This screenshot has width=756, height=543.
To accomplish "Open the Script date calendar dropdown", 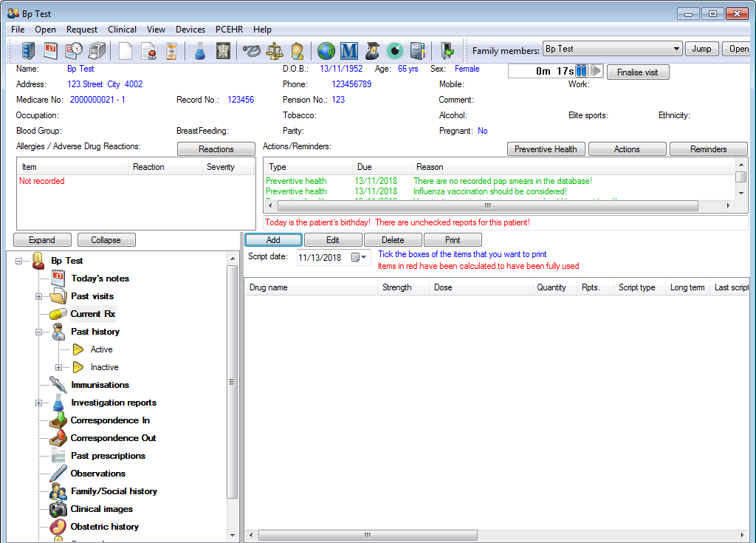I will [x=360, y=257].
